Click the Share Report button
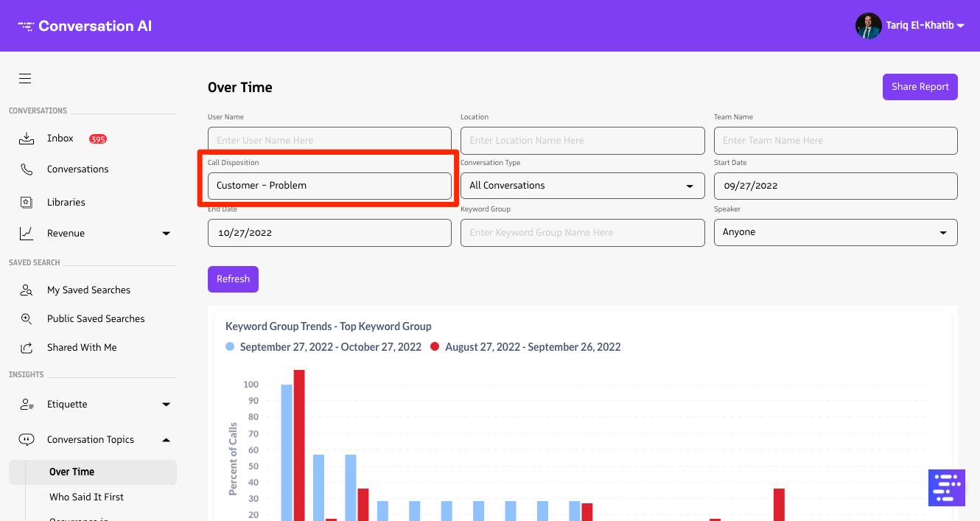The width and height of the screenshot is (980, 521). (920, 87)
